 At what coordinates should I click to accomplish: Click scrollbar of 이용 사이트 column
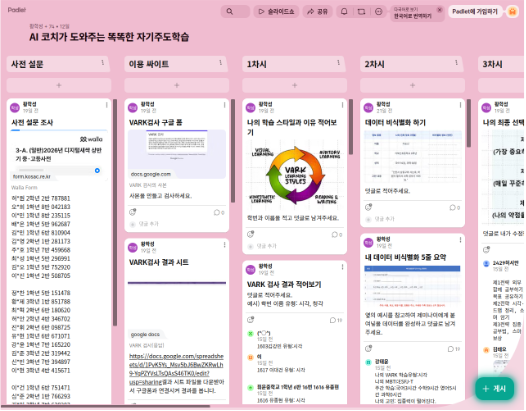point(233,151)
